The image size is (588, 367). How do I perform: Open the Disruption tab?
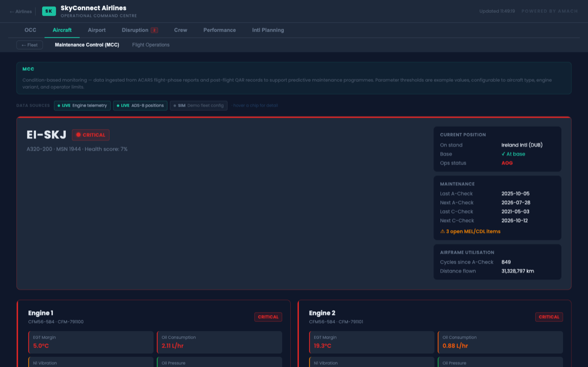click(140, 30)
